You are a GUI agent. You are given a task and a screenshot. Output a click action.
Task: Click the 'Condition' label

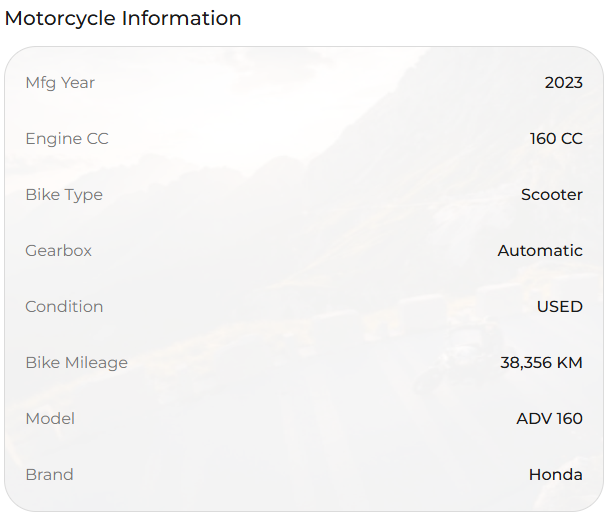click(64, 307)
